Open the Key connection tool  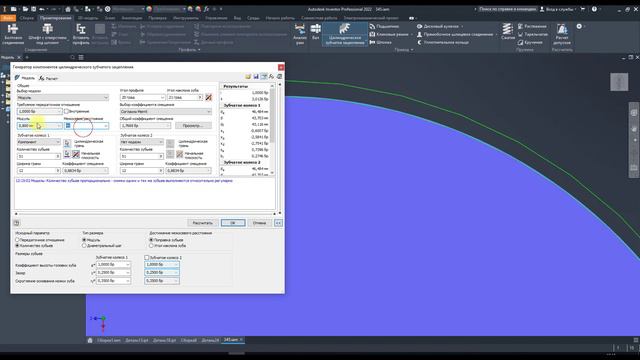coord(389,34)
